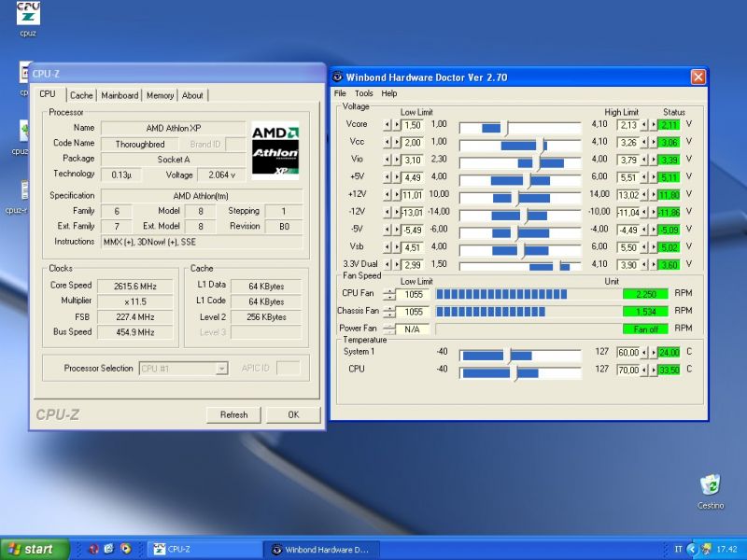The height and width of the screenshot is (560, 747).
Task: Click the CPU temperature high limit field 70,00
Action: pos(628,370)
